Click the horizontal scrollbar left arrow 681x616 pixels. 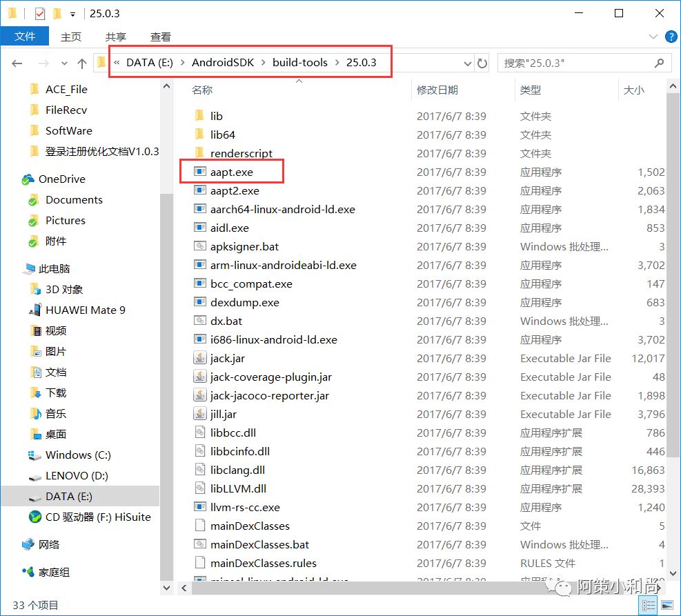coord(184,588)
